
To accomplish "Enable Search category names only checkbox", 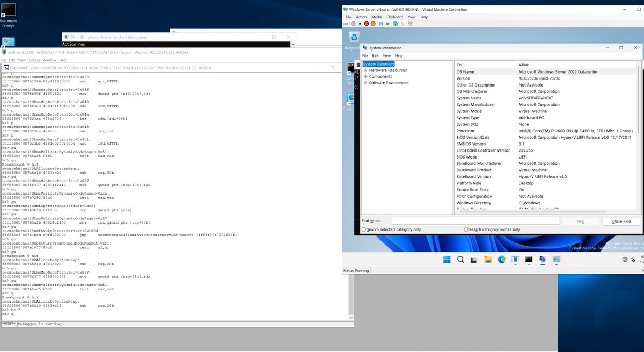I will click(x=466, y=229).
